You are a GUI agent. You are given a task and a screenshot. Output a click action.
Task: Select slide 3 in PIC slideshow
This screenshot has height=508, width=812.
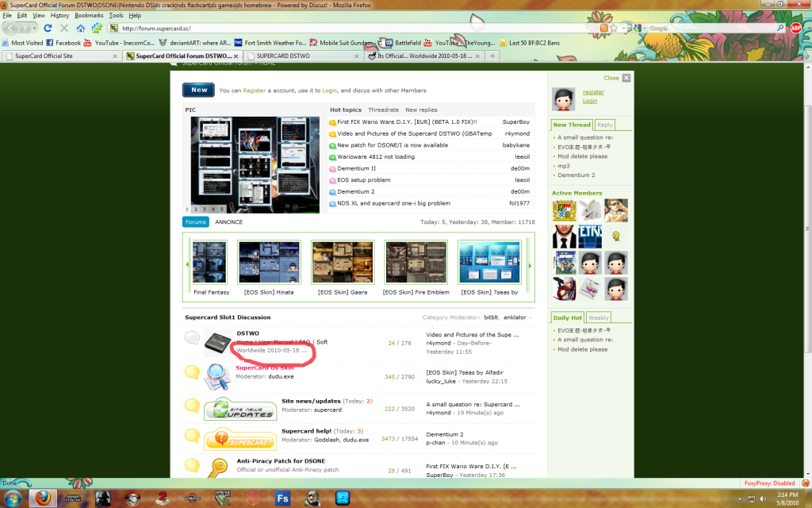pyautogui.click(x=204, y=210)
